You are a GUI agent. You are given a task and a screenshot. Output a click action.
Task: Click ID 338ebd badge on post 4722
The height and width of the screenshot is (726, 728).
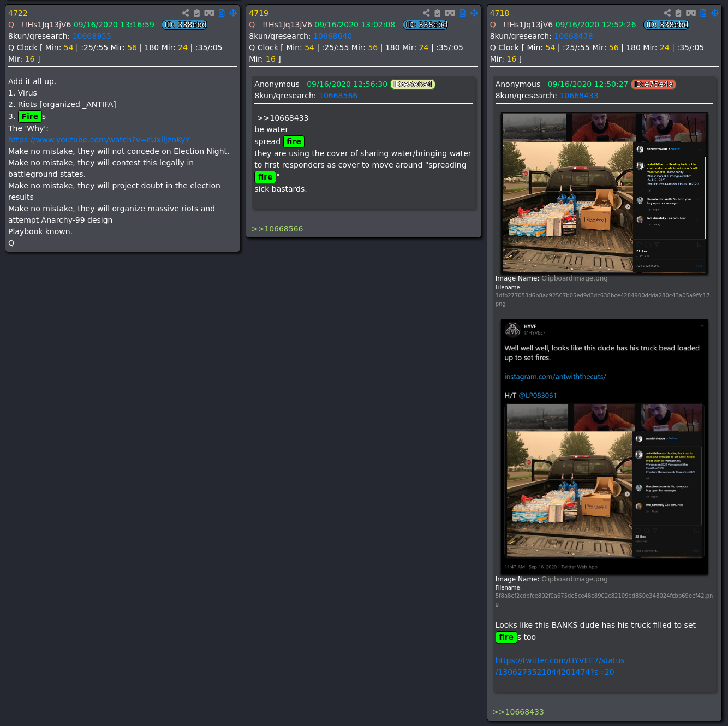[185, 25]
